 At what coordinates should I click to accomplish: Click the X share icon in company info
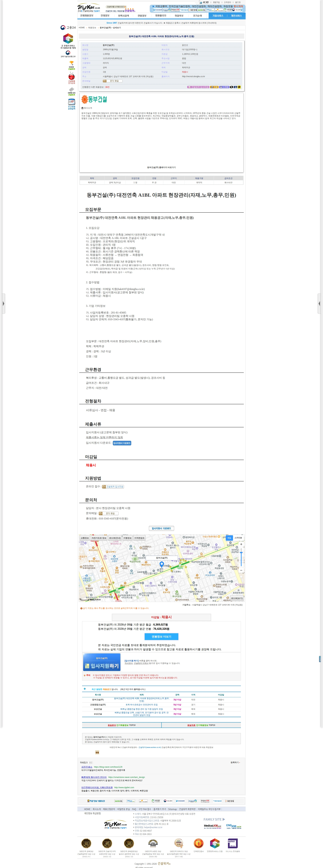point(231,87)
